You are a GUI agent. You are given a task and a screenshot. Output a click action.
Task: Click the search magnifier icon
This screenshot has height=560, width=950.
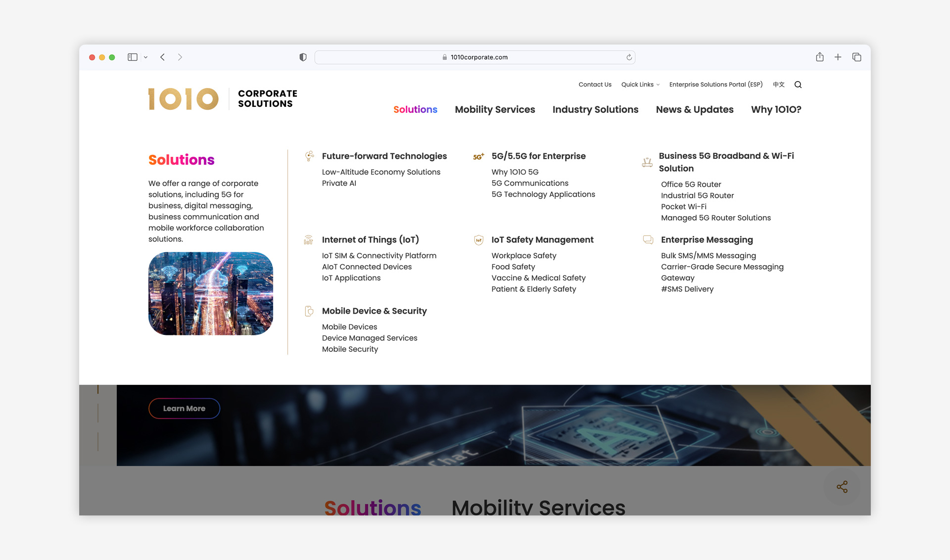coord(798,85)
